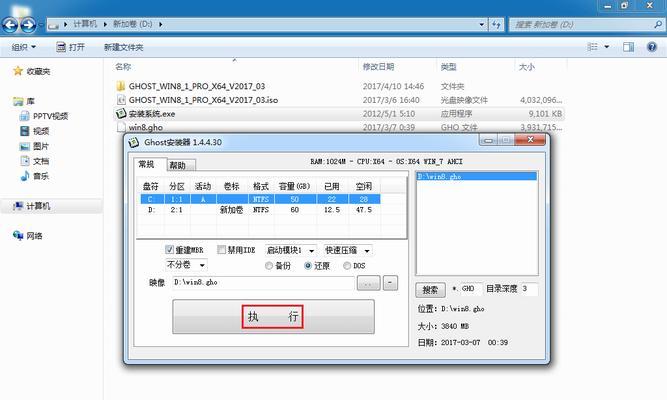The width and height of the screenshot is (667, 400).
Task: Sort by the 名称 column header
Action: (x=123, y=67)
